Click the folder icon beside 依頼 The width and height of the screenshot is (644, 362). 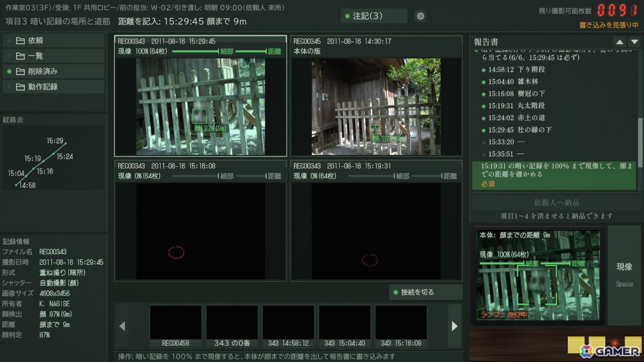pos(20,40)
